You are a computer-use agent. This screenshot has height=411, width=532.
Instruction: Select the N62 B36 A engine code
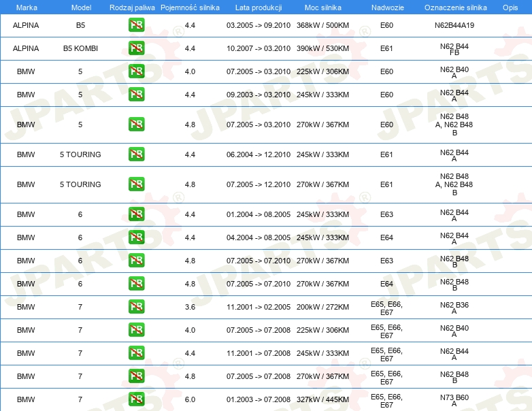454,308
